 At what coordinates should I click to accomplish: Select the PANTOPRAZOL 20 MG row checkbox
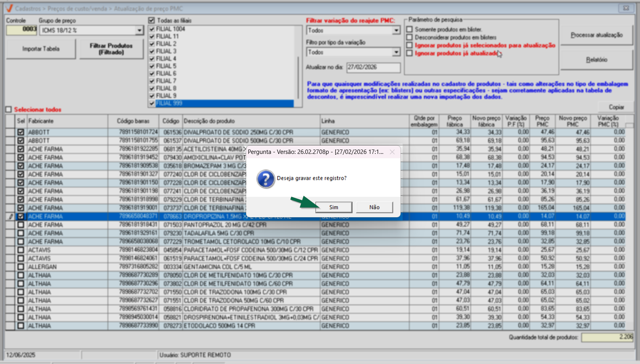point(21,225)
